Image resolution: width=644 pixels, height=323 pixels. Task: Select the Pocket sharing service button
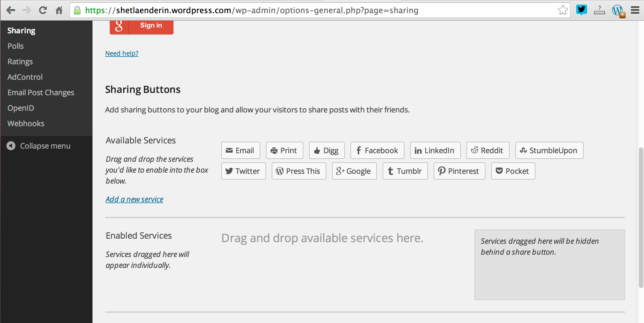(513, 171)
